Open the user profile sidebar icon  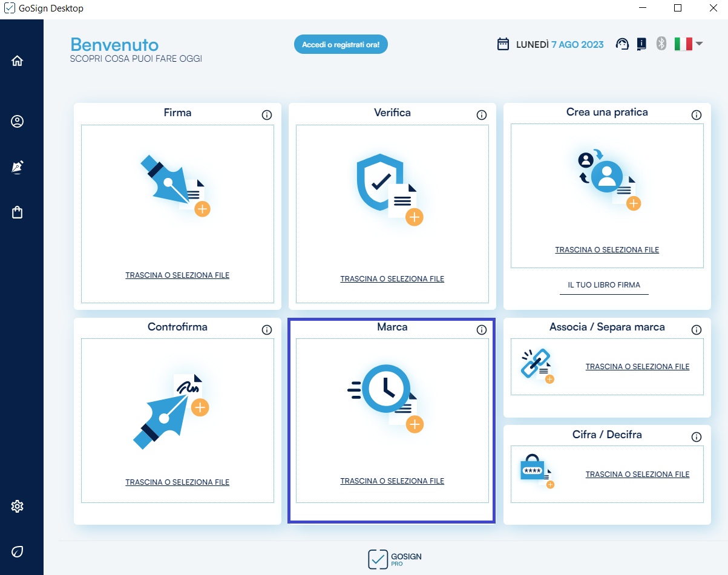pos(17,122)
